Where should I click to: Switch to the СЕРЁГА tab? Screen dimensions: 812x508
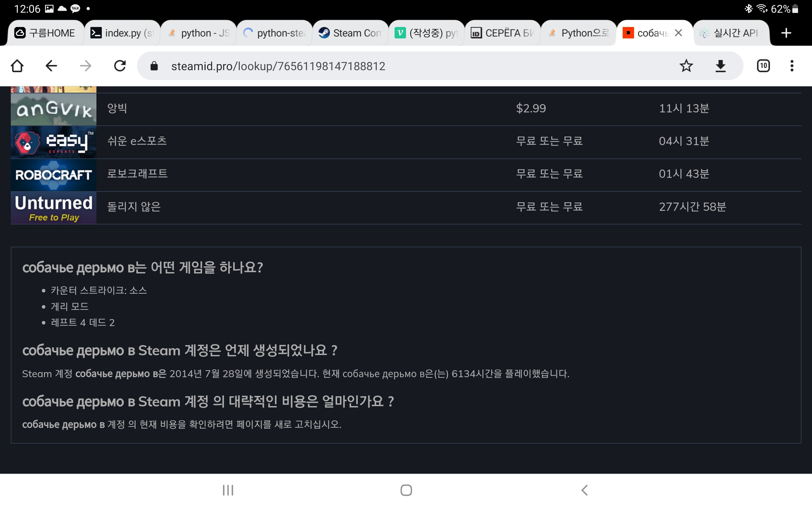(x=503, y=33)
